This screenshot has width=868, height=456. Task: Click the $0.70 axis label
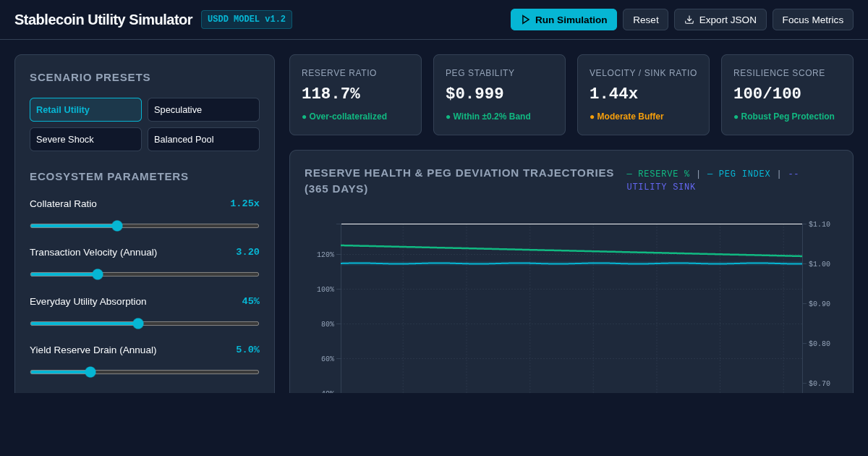820,384
